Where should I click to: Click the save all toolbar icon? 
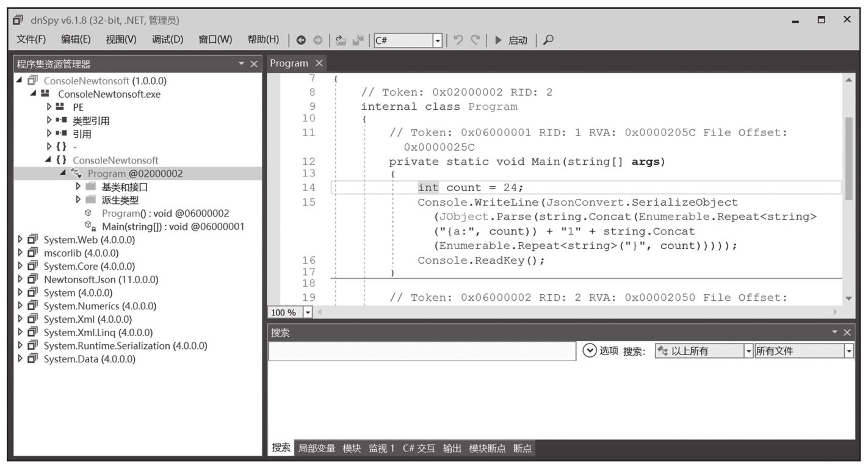pos(358,40)
